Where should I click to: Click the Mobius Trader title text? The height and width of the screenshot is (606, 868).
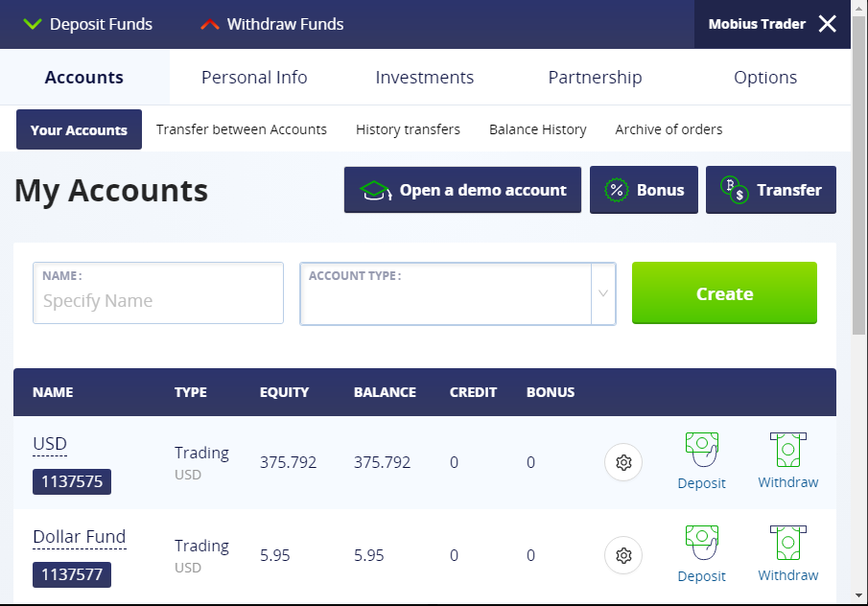pos(757,24)
